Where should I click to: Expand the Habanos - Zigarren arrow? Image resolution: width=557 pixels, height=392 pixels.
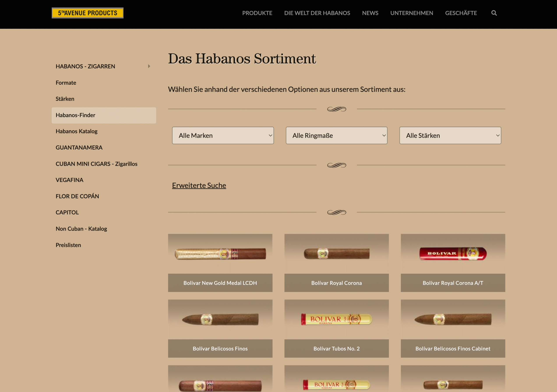(x=149, y=66)
